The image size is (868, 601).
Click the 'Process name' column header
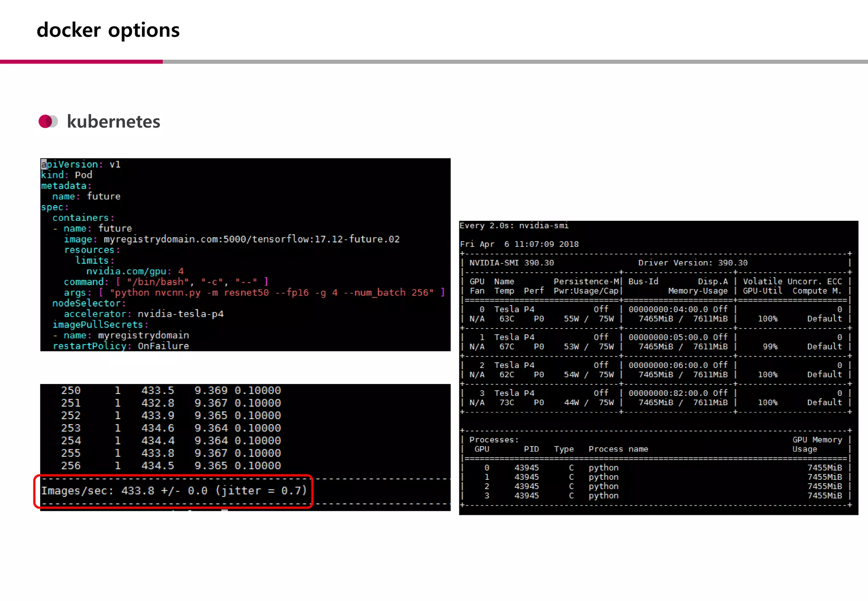tap(618, 449)
